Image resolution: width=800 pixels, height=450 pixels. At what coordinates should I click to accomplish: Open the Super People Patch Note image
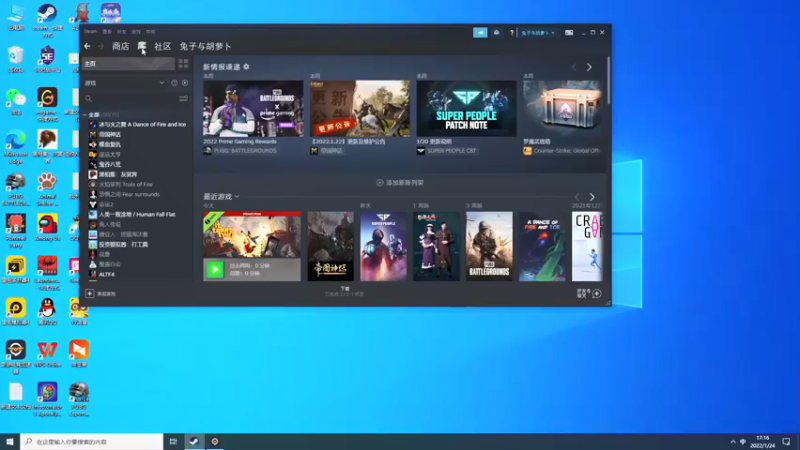point(466,108)
